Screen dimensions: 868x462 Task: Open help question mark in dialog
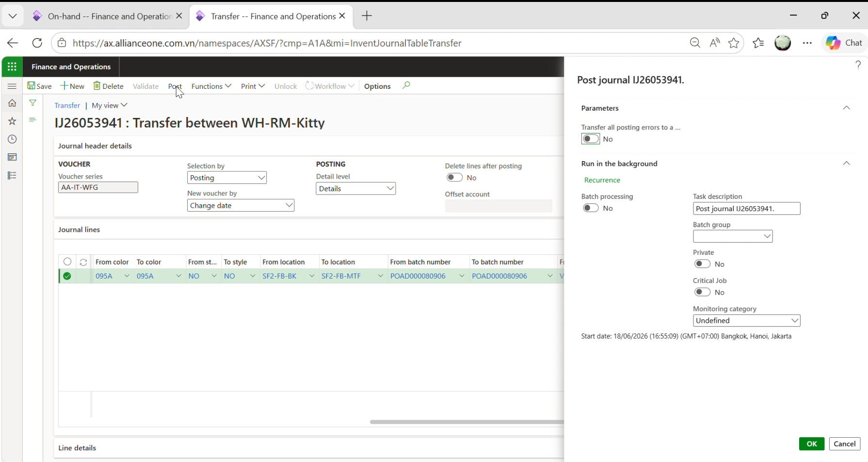click(x=858, y=65)
